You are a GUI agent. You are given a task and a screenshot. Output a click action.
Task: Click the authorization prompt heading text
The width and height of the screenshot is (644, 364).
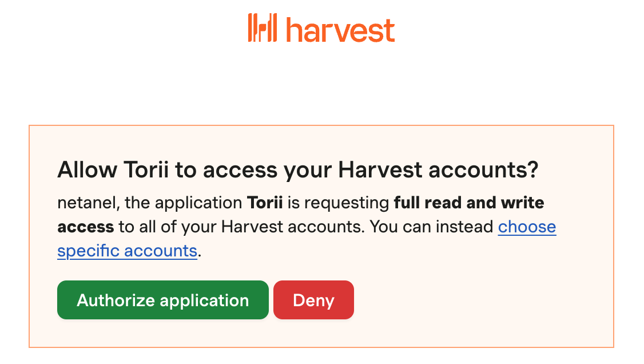[297, 169]
